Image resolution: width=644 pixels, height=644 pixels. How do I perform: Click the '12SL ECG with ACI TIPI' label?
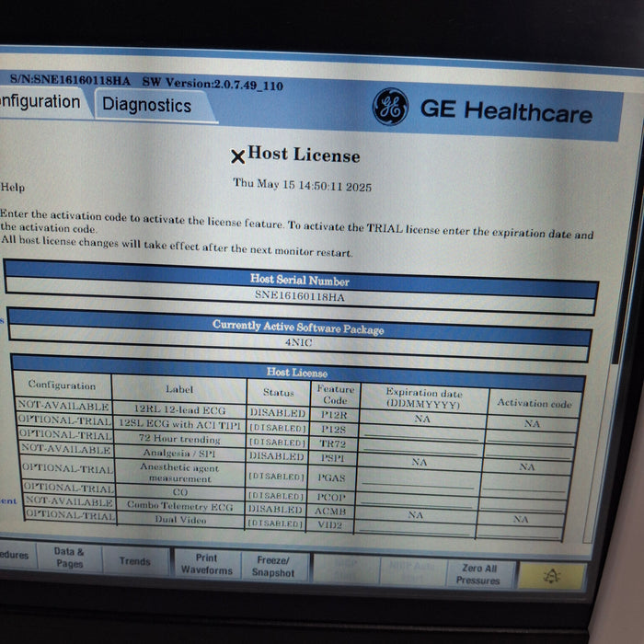pyautogui.click(x=179, y=424)
